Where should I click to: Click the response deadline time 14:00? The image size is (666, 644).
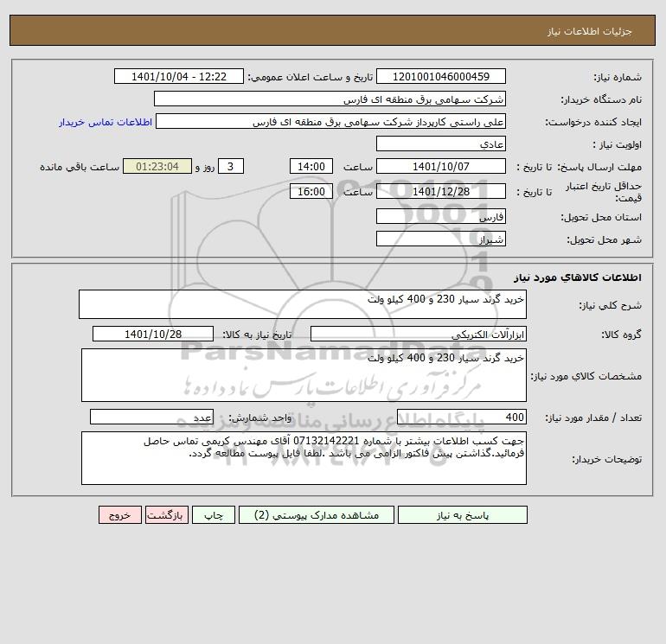pyautogui.click(x=311, y=167)
